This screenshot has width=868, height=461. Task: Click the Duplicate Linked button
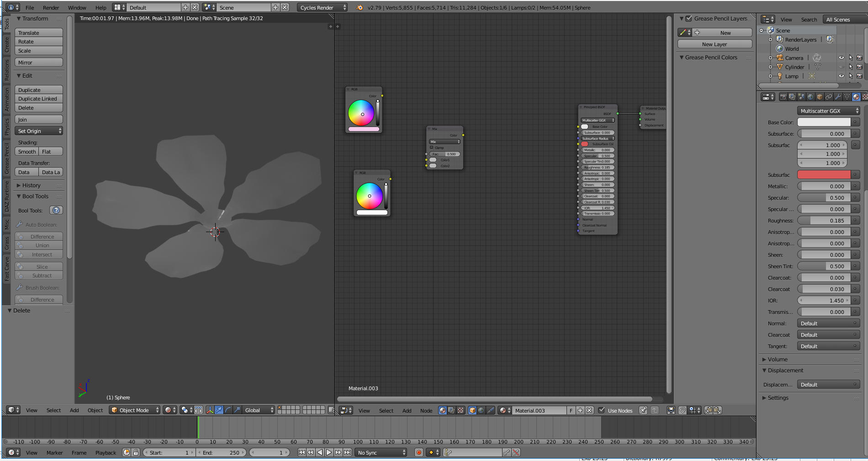(39, 99)
